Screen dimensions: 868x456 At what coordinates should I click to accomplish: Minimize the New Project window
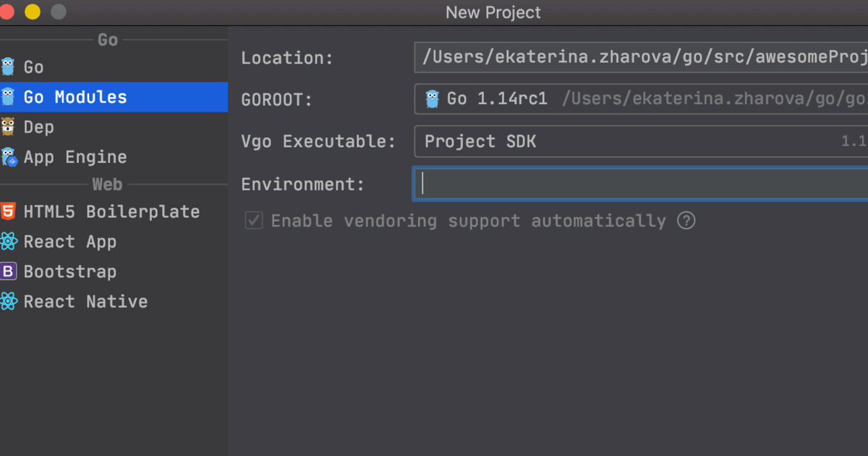(33, 12)
